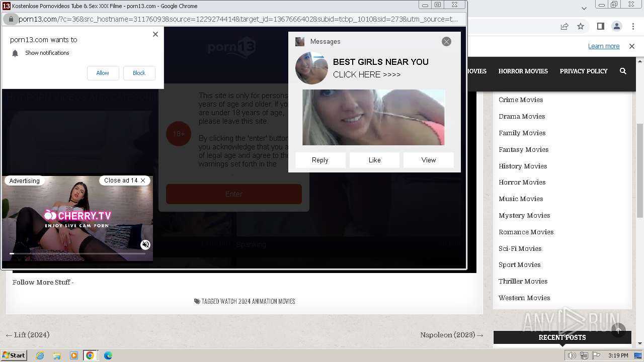Go to previous post Lift (2024)
This screenshot has height=362, width=644.
point(28,335)
